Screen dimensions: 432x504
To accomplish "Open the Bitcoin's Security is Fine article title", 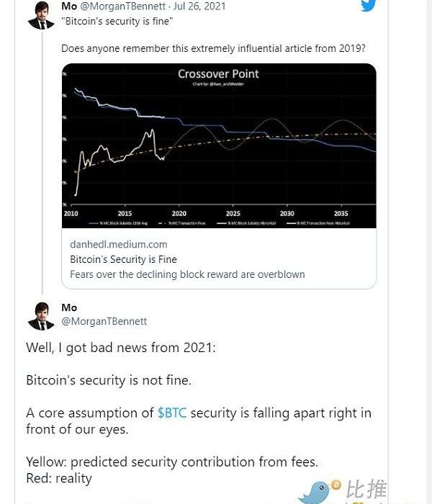I will click(123, 259).
